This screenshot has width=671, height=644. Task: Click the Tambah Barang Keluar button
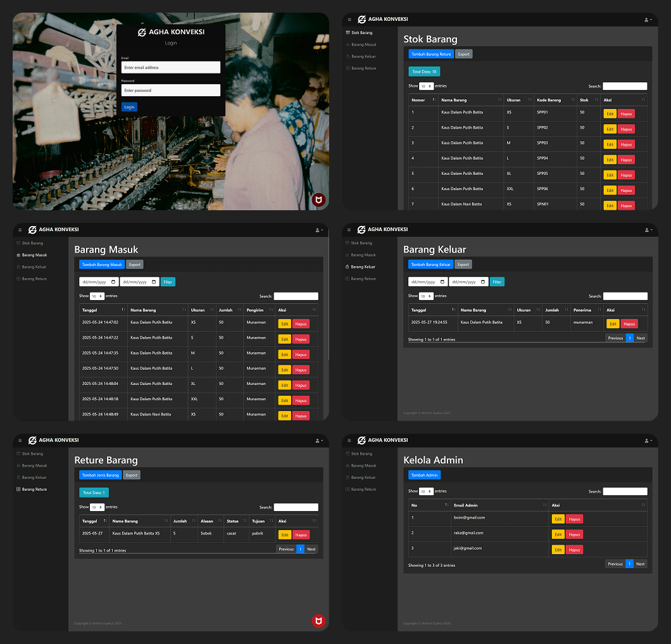click(430, 265)
